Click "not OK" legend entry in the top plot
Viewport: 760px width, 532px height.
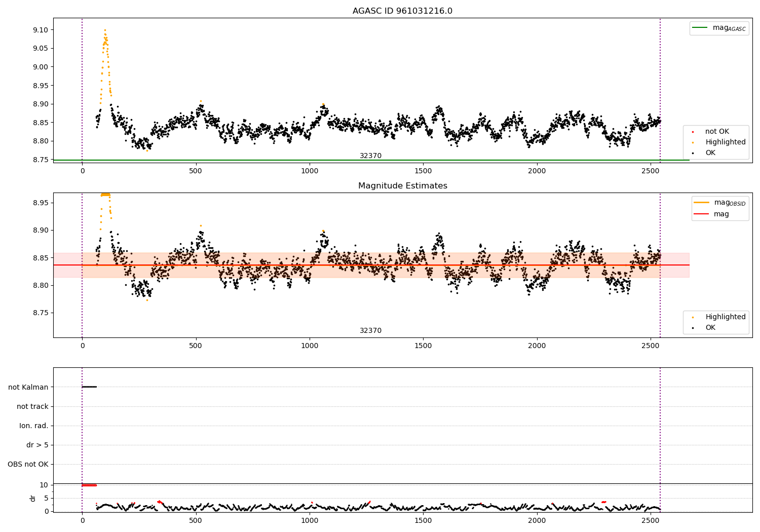coord(717,131)
